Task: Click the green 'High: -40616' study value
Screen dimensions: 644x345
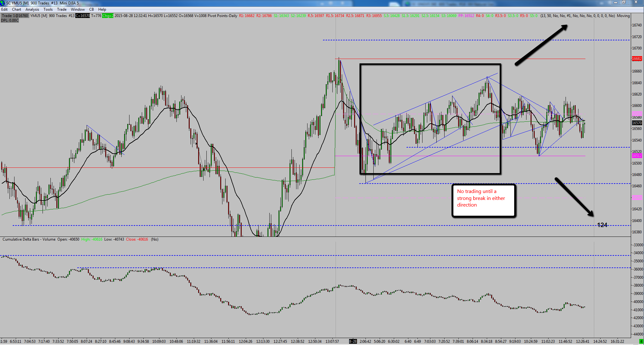Action: point(92,239)
